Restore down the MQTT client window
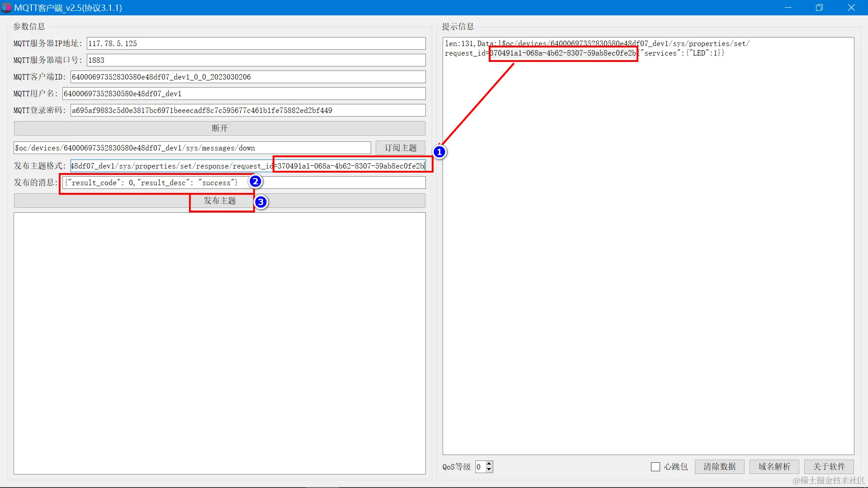Screen dimensions: 868x488 click(x=819, y=8)
